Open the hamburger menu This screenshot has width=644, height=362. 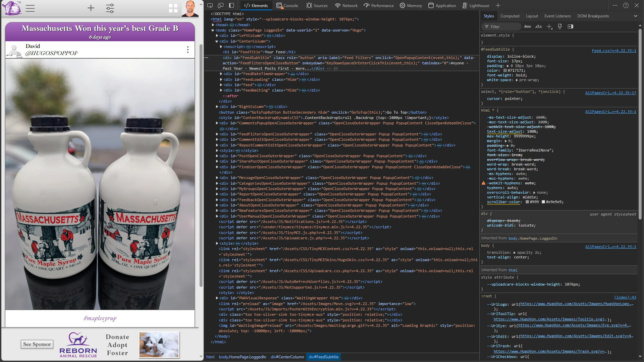pos(30,8)
